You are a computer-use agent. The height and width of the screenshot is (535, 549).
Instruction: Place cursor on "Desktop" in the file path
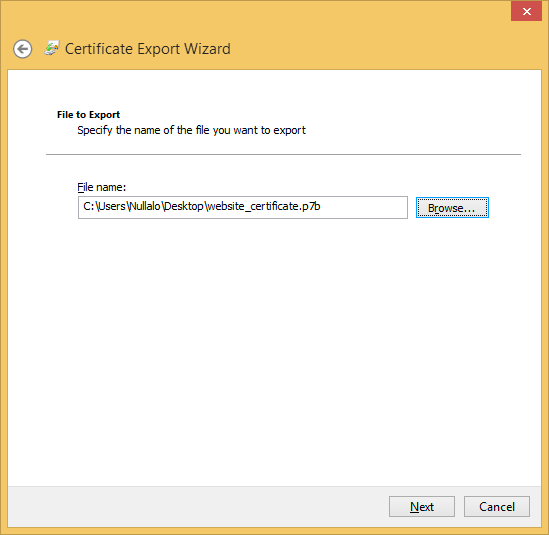tap(184, 206)
